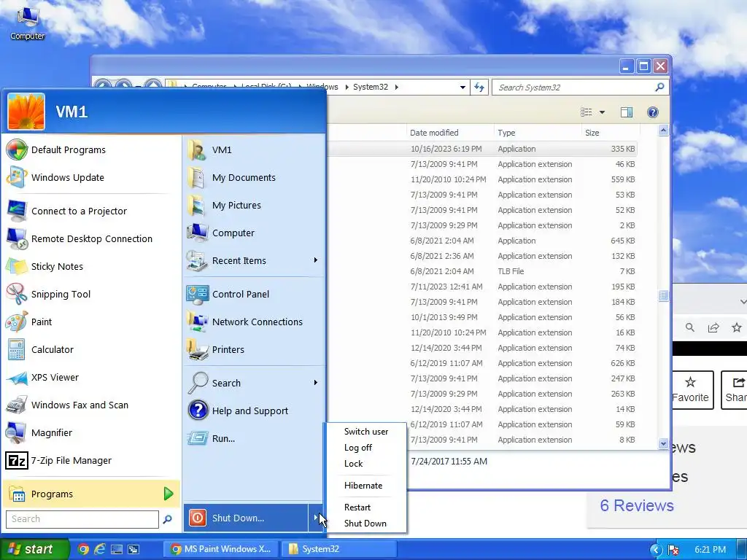Click the browser magnifier search icon

tap(690, 327)
